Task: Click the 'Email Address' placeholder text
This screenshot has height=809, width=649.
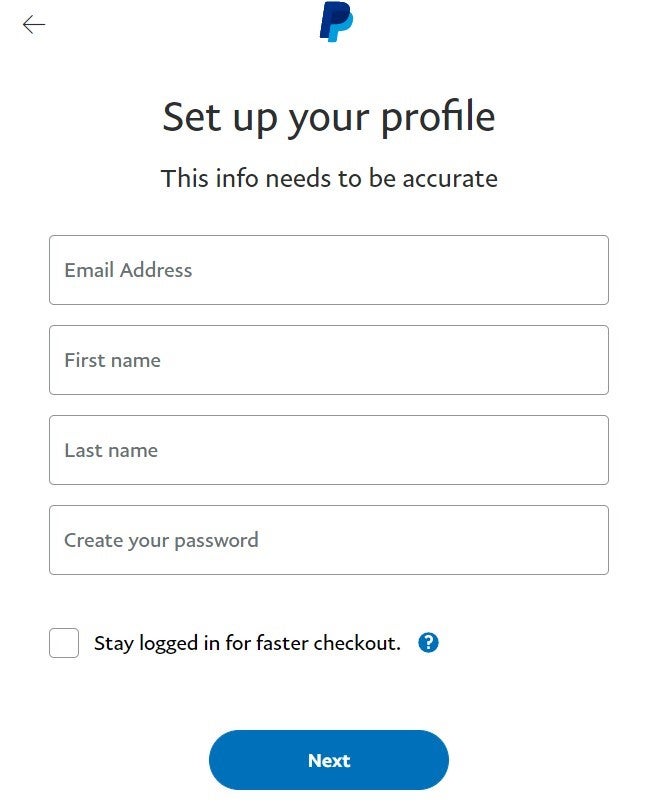Action: coord(128,270)
